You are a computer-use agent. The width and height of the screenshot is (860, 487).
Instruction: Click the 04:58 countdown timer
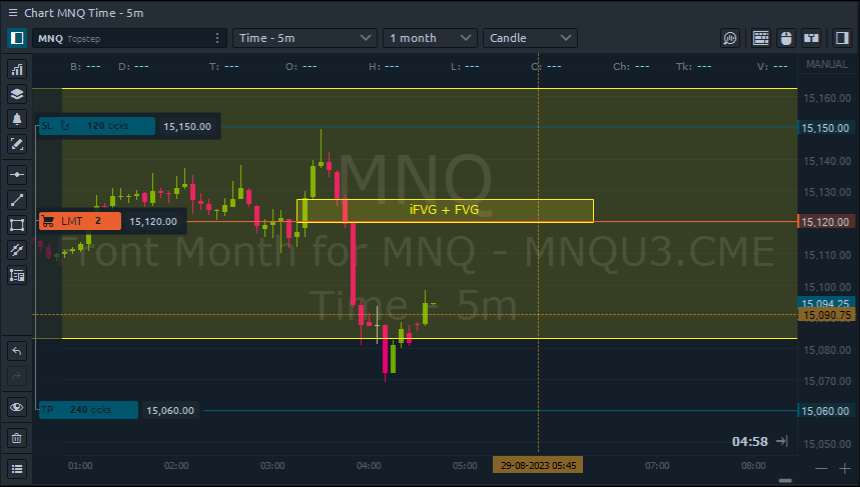point(750,441)
